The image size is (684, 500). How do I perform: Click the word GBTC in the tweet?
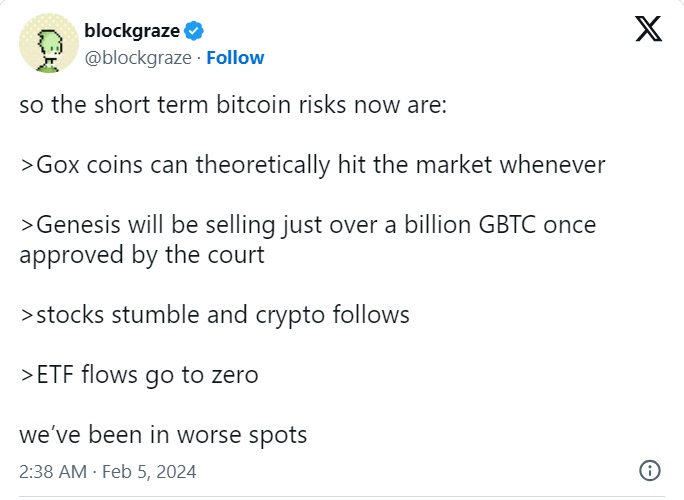tap(507, 225)
